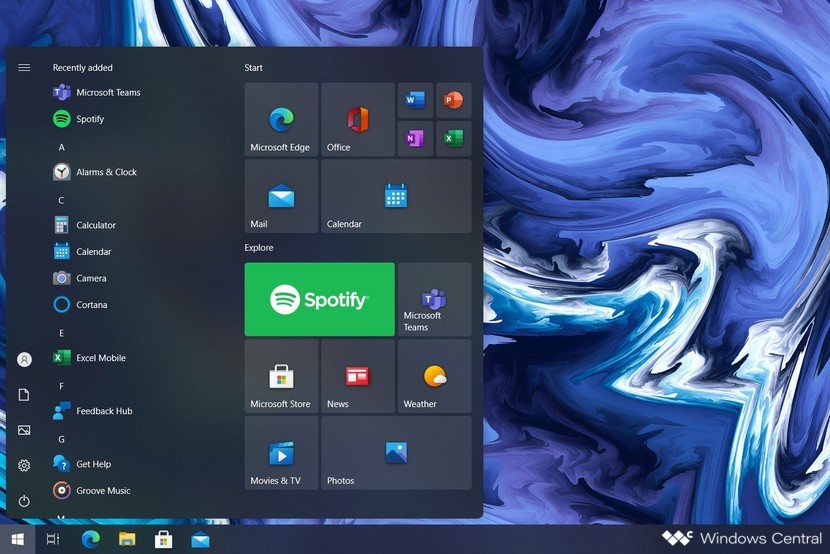This screenshot has height=554, width=830.
Task: Launch Microsoft Edge from Start tiles
Action: click(x=281, y=120)
